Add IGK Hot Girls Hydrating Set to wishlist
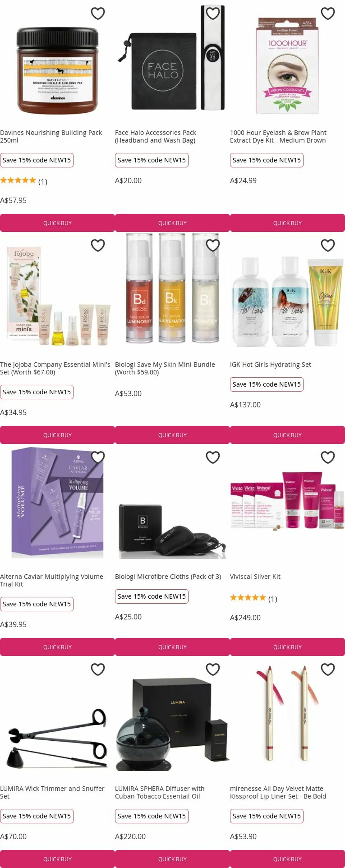Screen dimensions: 345x868 [327, 245]
